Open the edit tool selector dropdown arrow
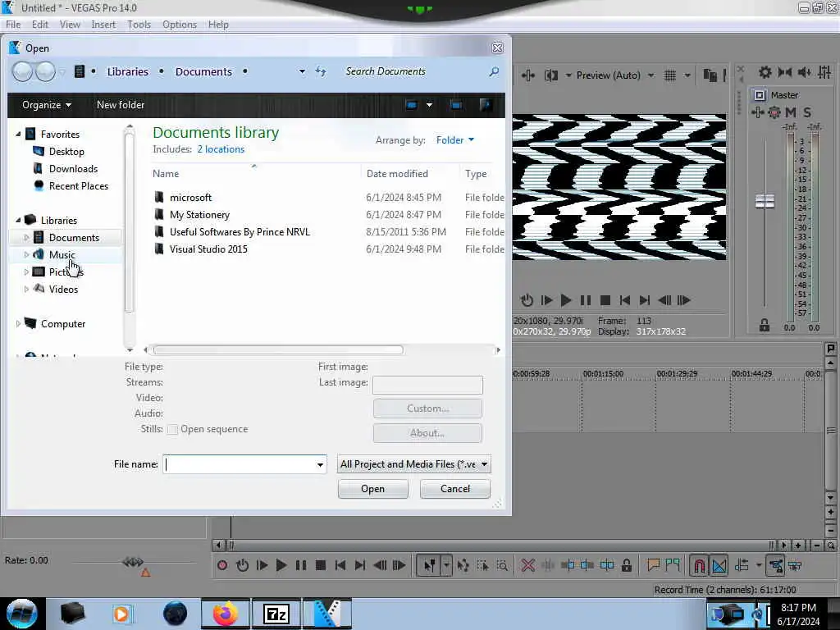The height and width of the screenshot is (630, 840). point(446,565)
